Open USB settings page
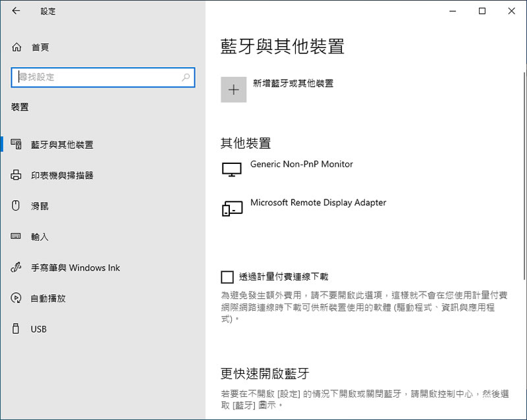 (x=39, y=329)
